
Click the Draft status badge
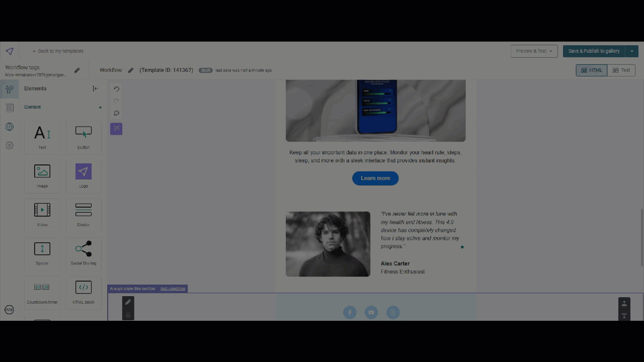pyautogui.click(x=205, y=70)
